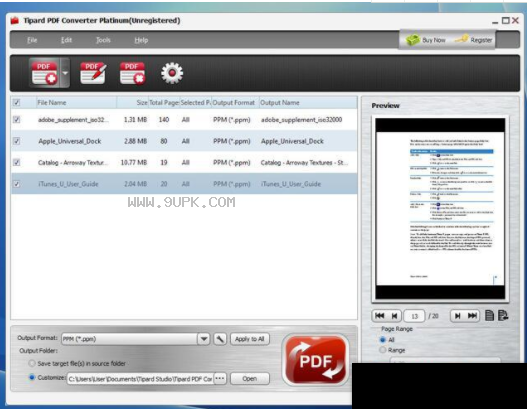527x409 pixels.
Task: Sort by Size column header
Action: pos(132,103)
